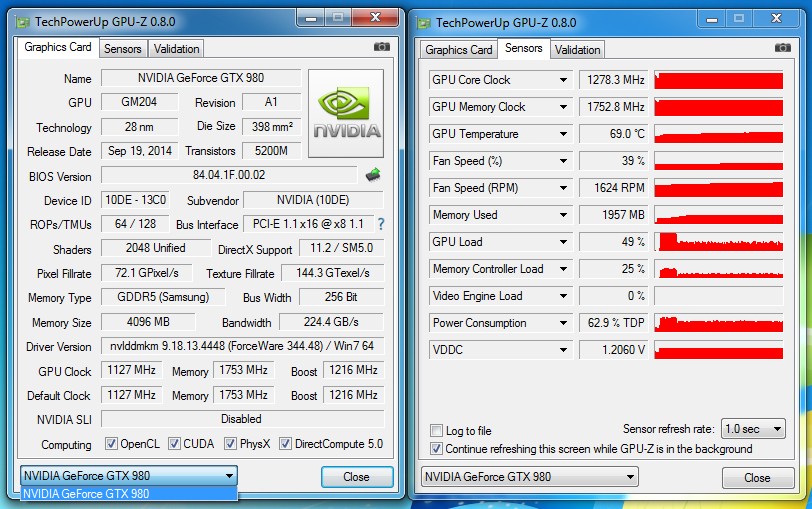Image resolution: width=812 pixels, height=509 pixels.
Task: Click the GPU Temperature history graph
Action: click(x=719, y=134)
